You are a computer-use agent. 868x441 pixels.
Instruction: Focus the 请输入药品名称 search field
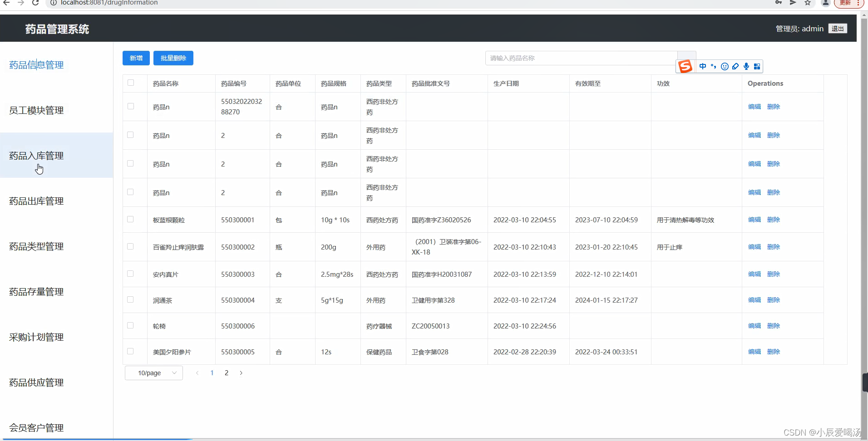click(581, 58)
